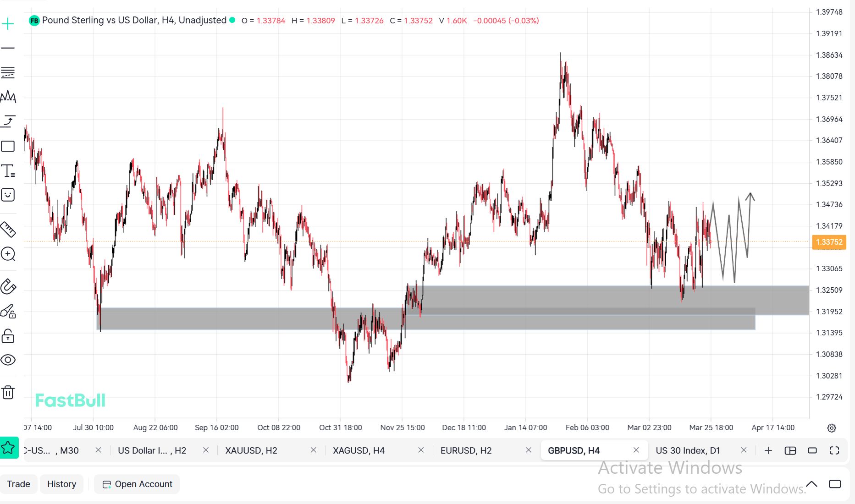Open the emoji sticker tool
Viewport: 855px width, 504px height.
tap(8, 195)
